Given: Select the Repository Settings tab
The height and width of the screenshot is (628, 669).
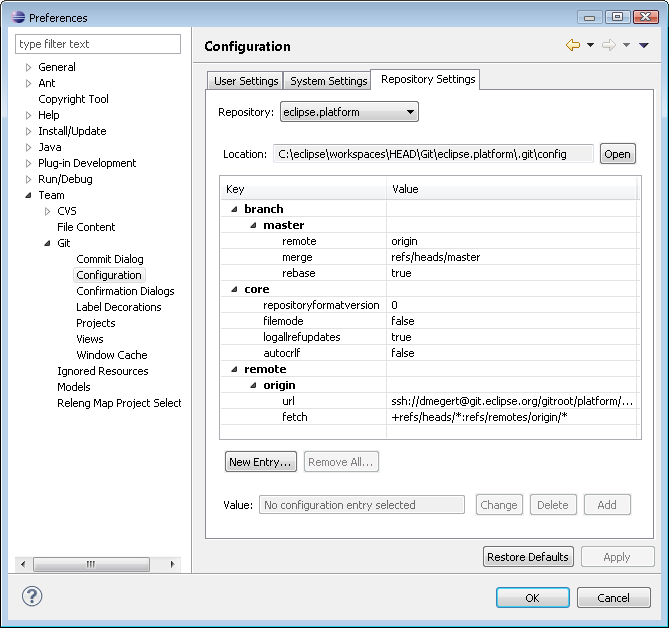Looking at the screenshot, I should coord(427,79).
